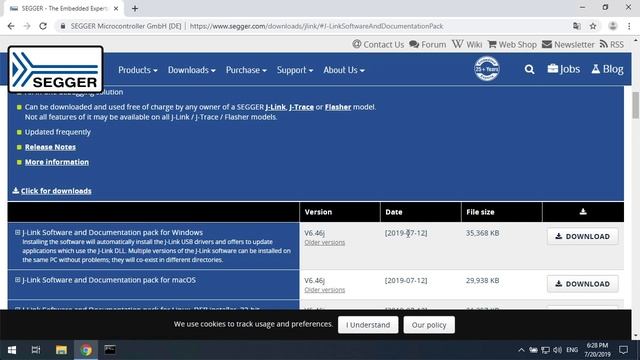Click the SEGGER logo
This screenshot has width=640, height=360.
tap(56, 69)
